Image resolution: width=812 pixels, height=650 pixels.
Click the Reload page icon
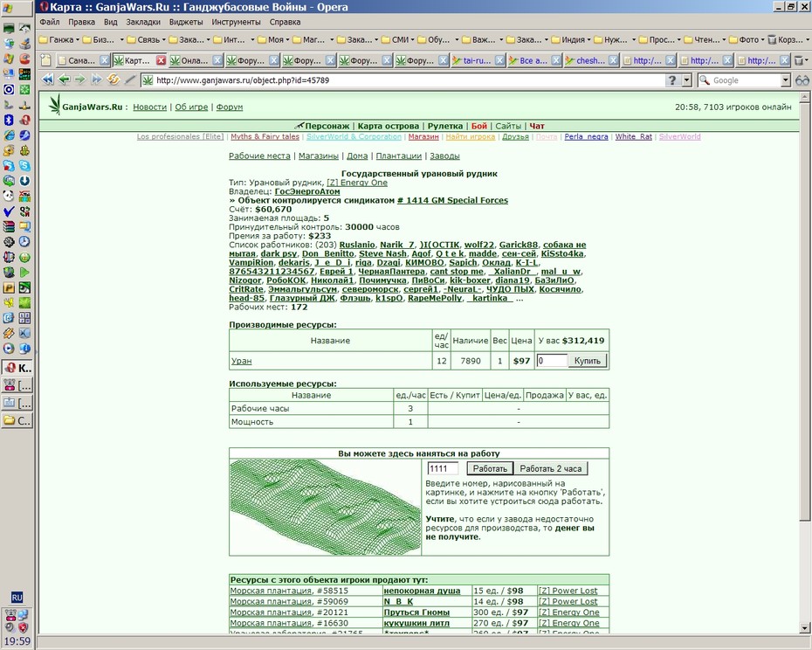click(x=114, y=80)
